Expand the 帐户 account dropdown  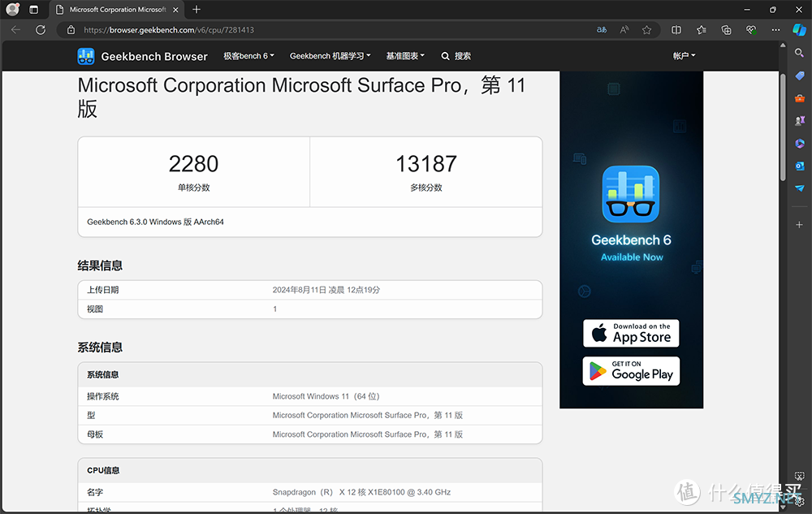(x=684, y=56)
